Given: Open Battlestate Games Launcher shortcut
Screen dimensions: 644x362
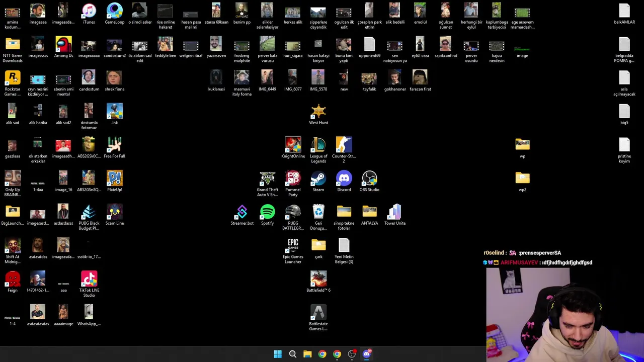Looking at the screenshot, I should (318, 318).
